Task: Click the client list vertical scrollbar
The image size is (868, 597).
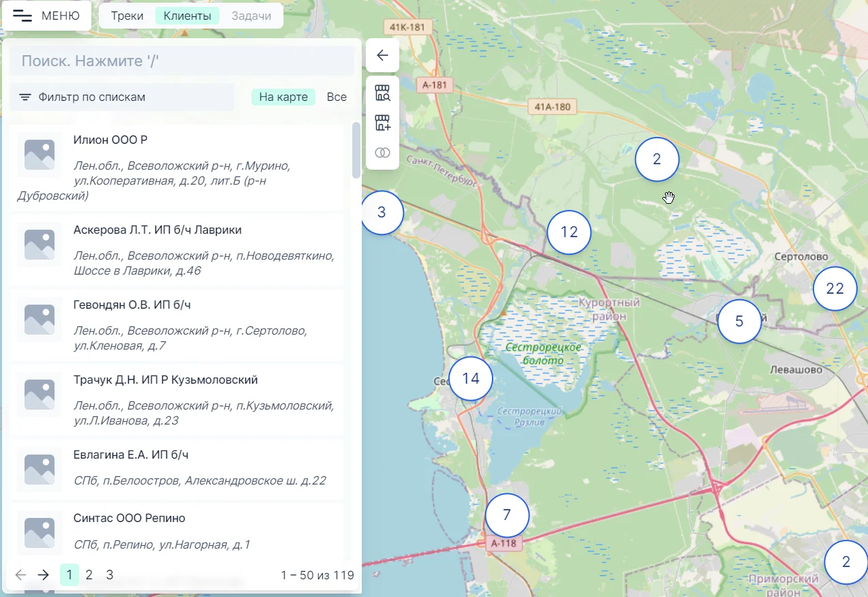Action: coord(356,150)
